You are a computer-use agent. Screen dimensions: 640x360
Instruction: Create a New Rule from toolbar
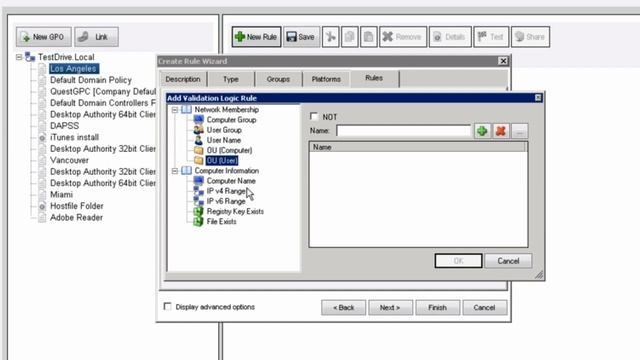(256, 37)
